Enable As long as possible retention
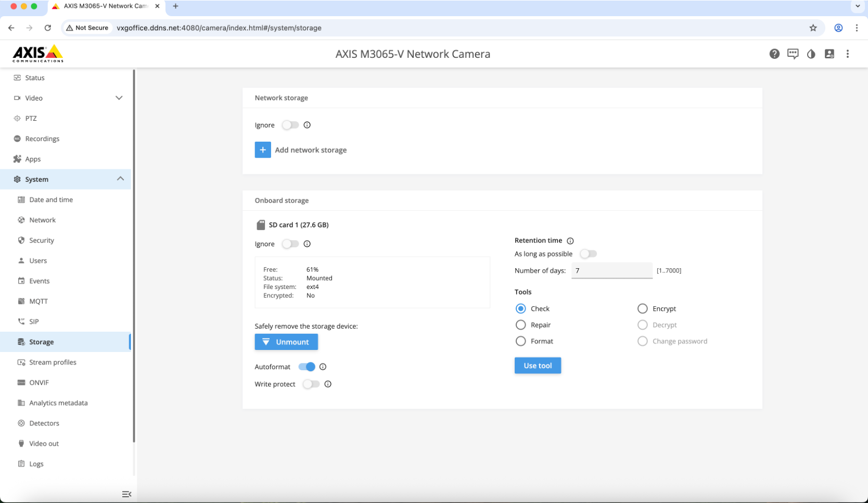The image size is (868, 503). coord(588,254)
